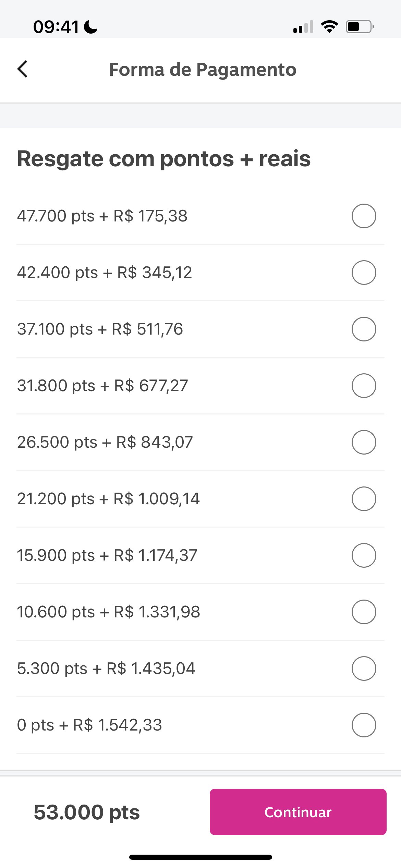Select 26.500 pts + R$ 843,07 radio button
The image size is (401, 868).
[x=364, y=442]
